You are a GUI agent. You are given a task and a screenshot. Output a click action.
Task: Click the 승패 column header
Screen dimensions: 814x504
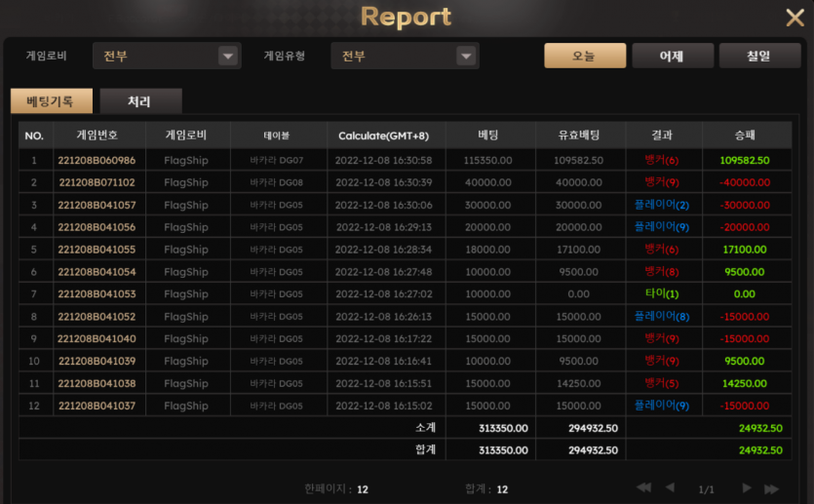pos(745,135)
